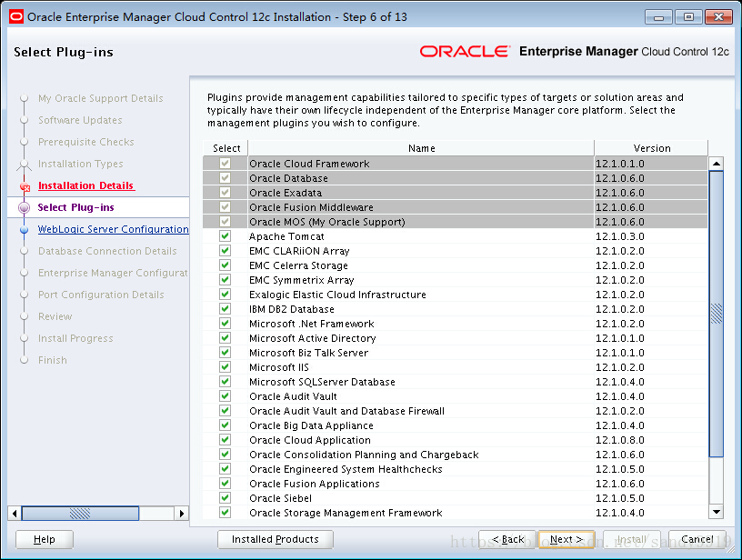
Task: Click version 12.1.0.3.0 of Apache Tomcat
Action: click(620, 236)
